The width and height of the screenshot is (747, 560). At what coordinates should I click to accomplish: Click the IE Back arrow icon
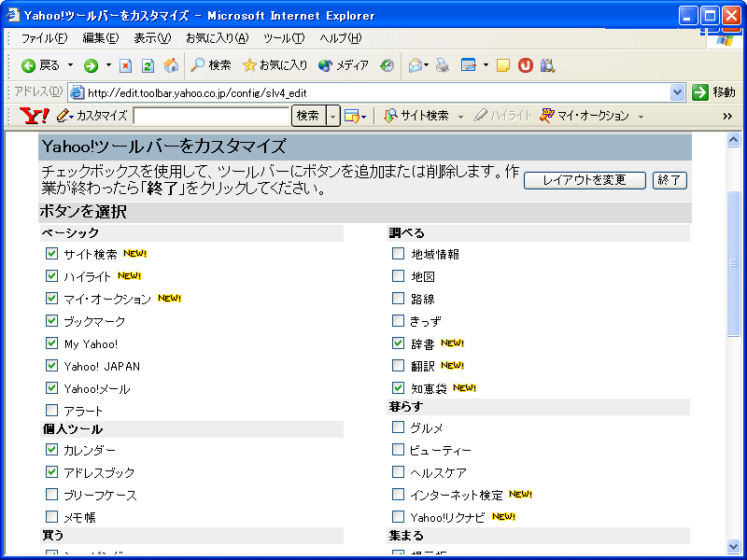click(29, 65)
